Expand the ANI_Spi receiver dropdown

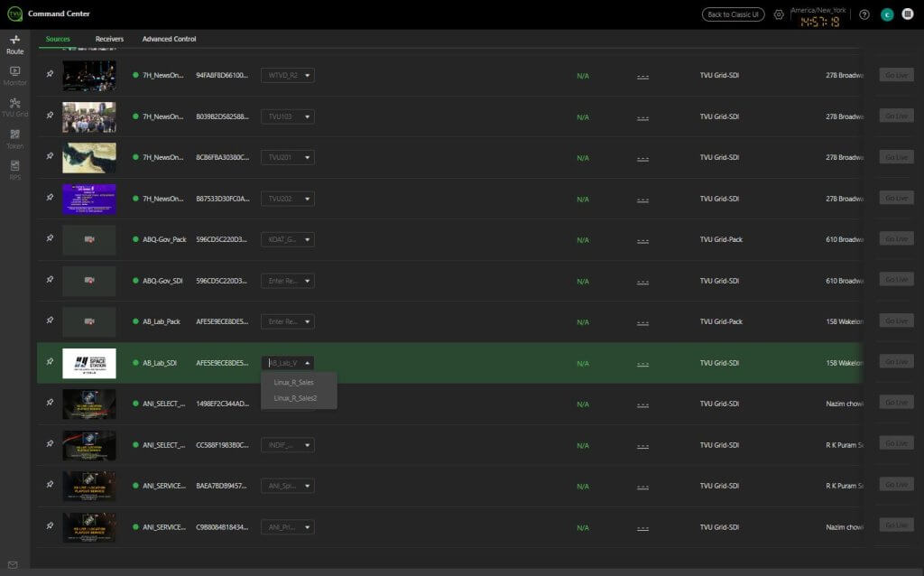pyautogui.click(x=288, y=486)
